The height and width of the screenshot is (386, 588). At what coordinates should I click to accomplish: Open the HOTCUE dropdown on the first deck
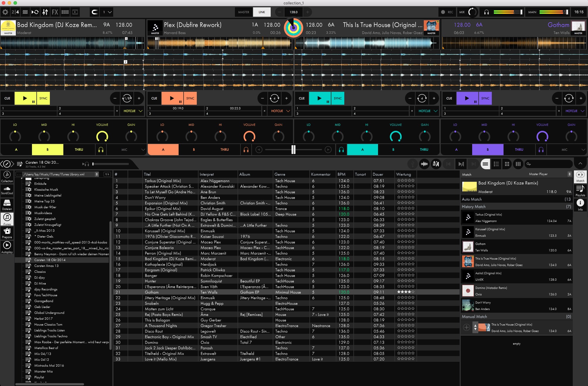[133, 111]
